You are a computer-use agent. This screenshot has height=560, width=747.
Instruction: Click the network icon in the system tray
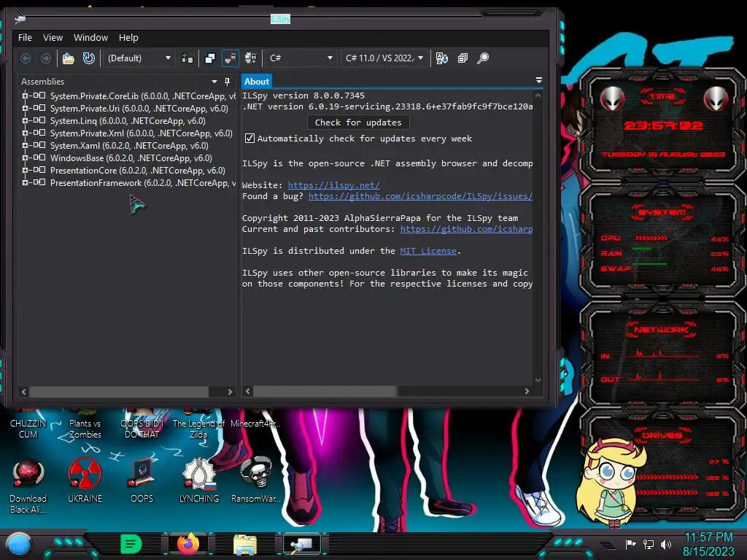click(x=649, y=544)
